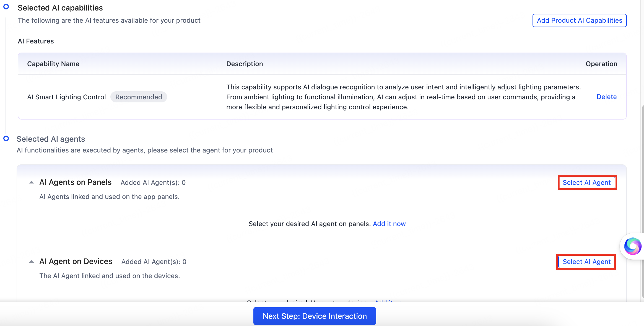Click the Recommended tag
644x326 pixels.
tap(139, 97)
